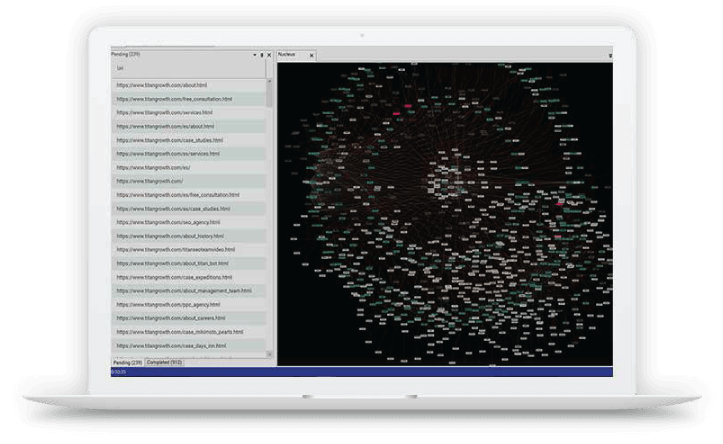The height and width of the screenshot is (444, 723).
Task: Switch to the Pending (239) bottom tab
Action: point(128,363)
